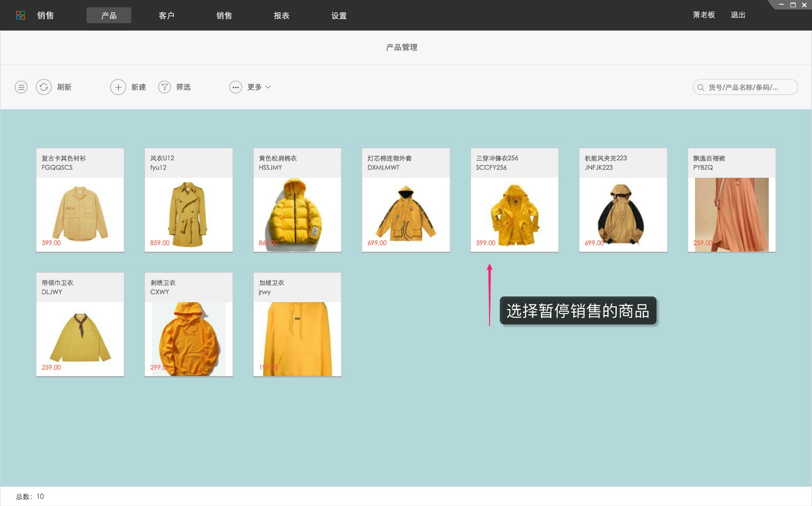Select the 三穿冲锋衣256 product card
Viewport: 812px width, 506px height.
coord(514,199)
